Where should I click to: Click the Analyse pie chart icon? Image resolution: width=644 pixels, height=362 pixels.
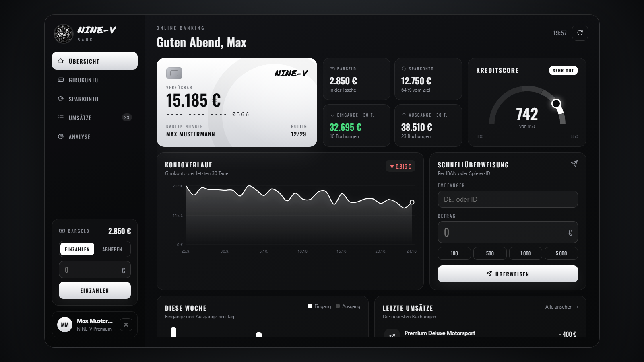61,136
